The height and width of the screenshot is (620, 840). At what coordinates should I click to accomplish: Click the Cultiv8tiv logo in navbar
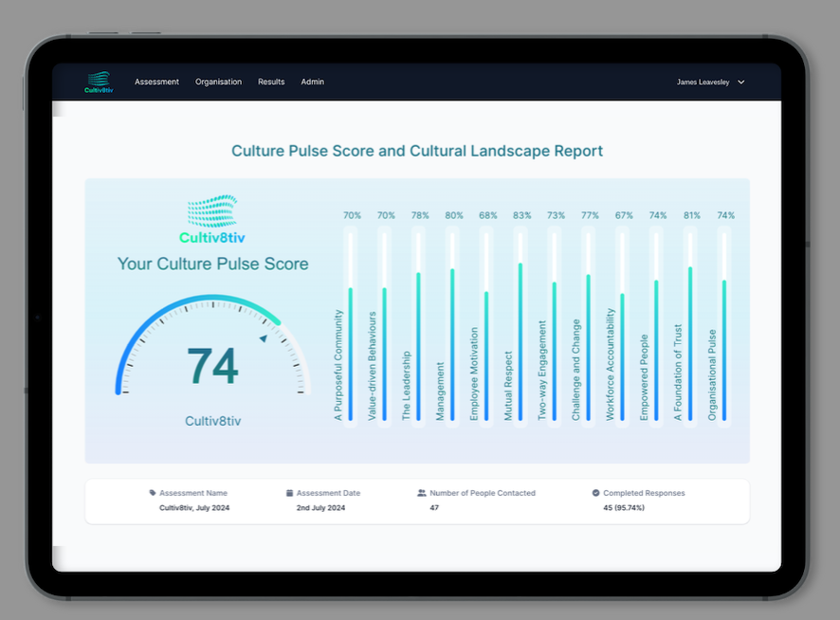coord(100,82)
